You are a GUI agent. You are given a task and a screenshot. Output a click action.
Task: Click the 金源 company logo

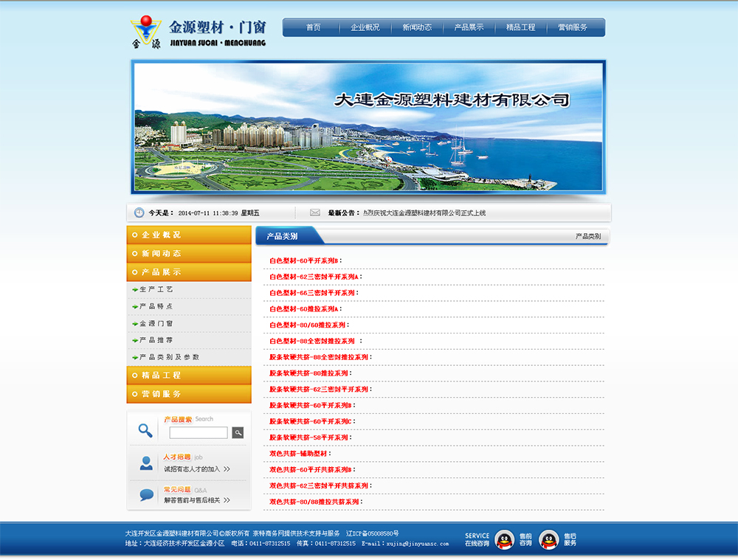point(146,32)
